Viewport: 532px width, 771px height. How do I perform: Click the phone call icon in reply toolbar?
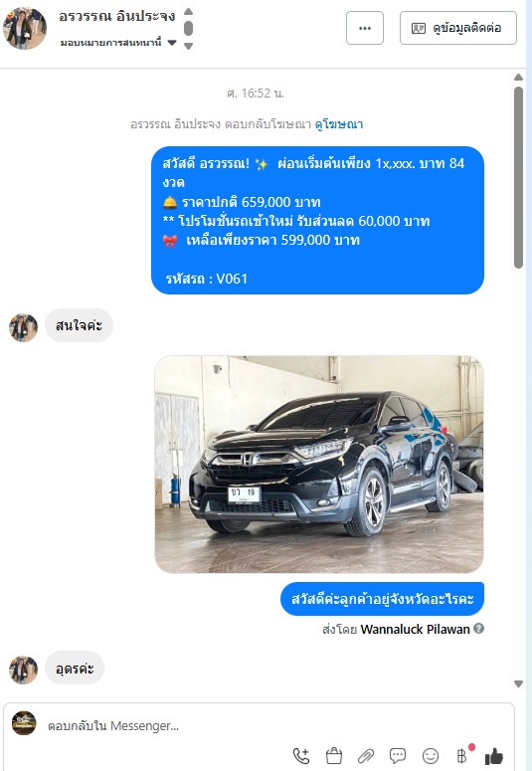tap(301, 756)
